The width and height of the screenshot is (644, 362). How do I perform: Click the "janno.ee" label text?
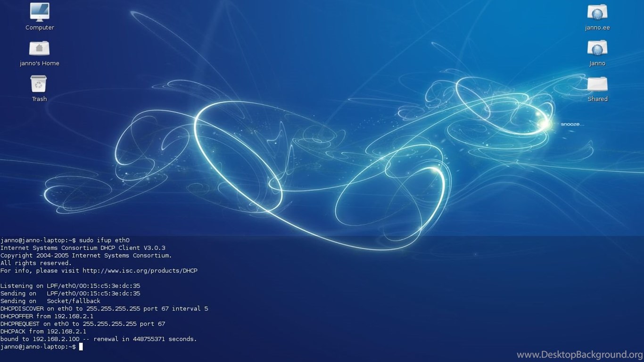pyautogui.click(x=597, y=28)
